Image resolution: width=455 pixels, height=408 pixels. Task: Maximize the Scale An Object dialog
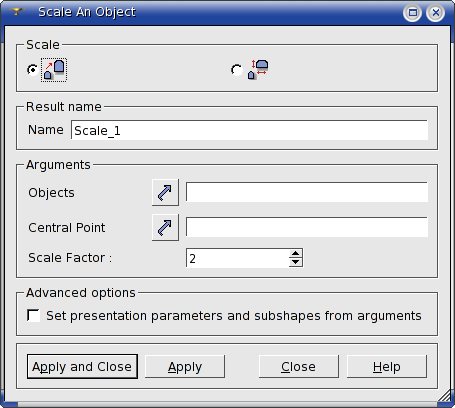click(413, 13)
